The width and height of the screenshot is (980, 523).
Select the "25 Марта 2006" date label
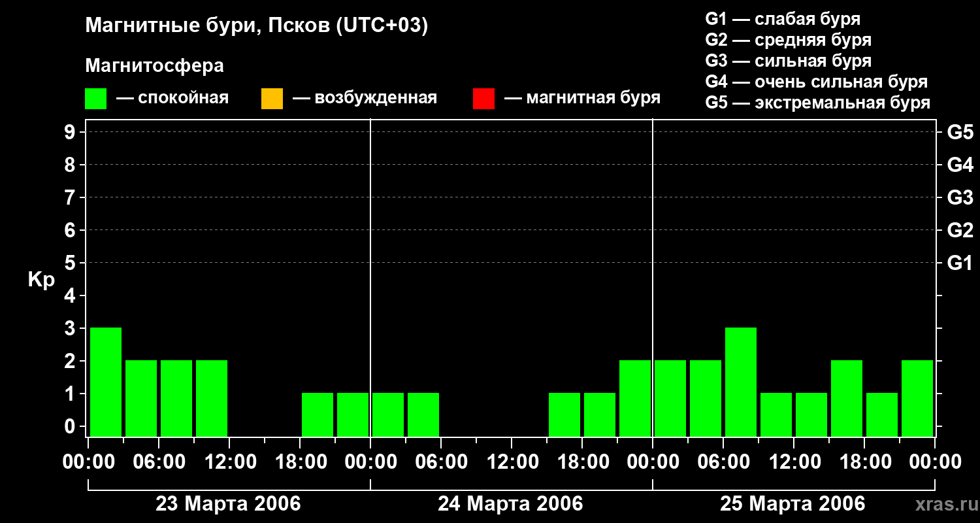[x=792, y=504]
